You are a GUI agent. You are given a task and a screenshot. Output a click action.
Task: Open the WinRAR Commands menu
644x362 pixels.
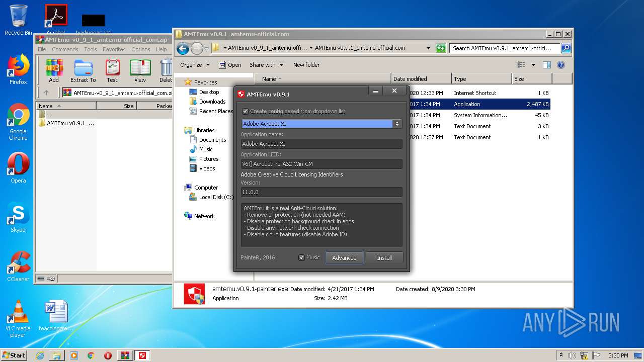[x=65, y=49]
